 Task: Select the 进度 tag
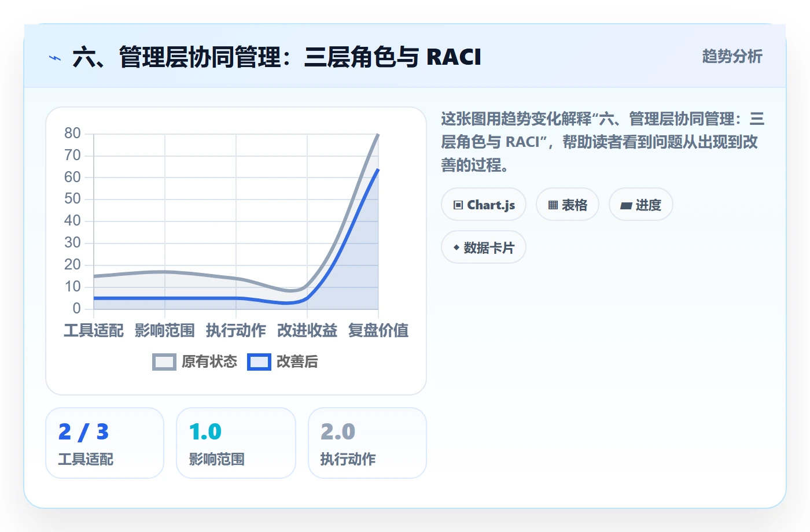point(641,205)
